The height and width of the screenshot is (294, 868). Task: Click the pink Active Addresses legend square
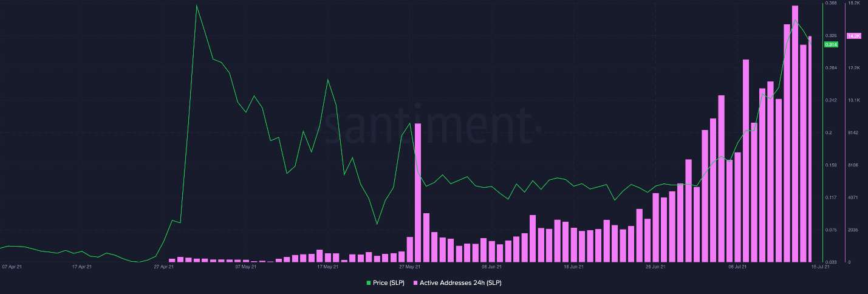click(x=415, y=283)
